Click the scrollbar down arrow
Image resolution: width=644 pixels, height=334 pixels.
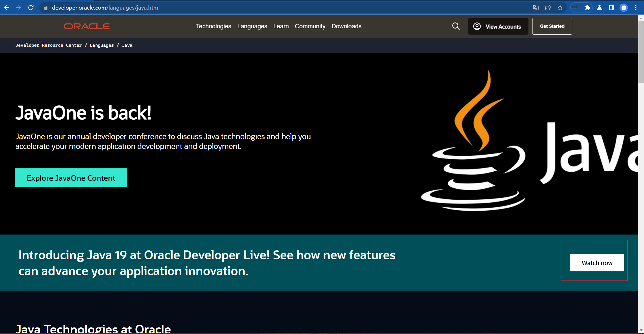(641, 330)
